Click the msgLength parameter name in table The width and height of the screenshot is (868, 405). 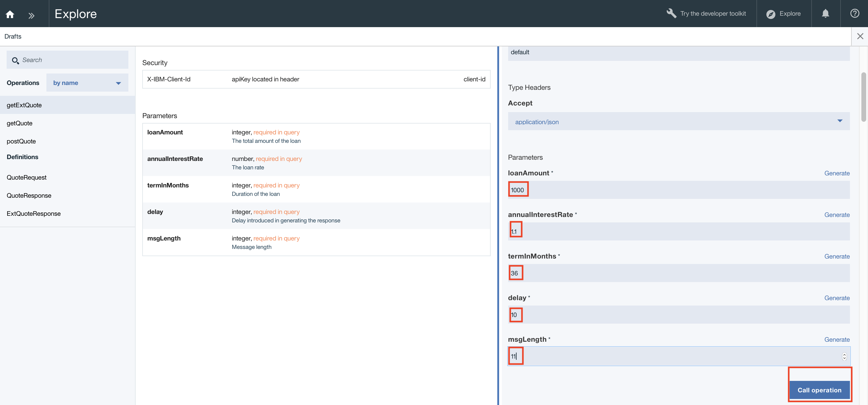[x=164, y=238]
